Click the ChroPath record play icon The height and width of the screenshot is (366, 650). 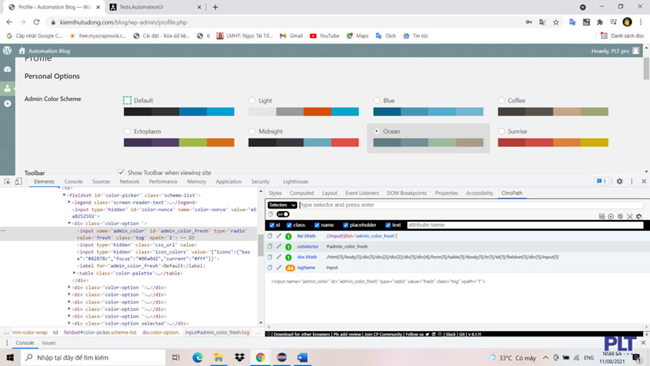611,216
